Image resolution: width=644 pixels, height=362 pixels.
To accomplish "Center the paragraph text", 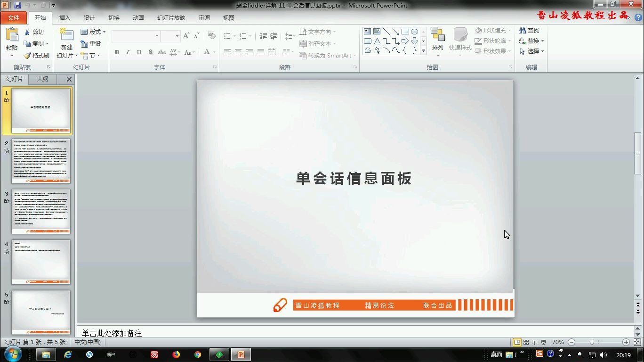I will coord(238,52).
